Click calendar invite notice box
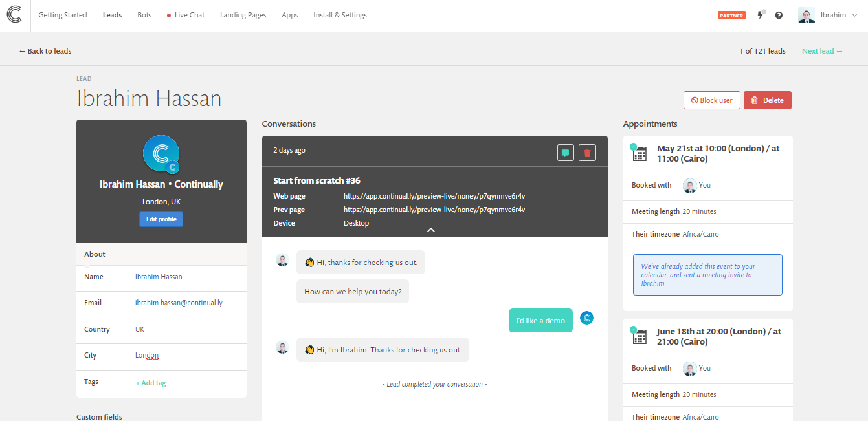The image size is (868, 421). [x=707, y=275]
